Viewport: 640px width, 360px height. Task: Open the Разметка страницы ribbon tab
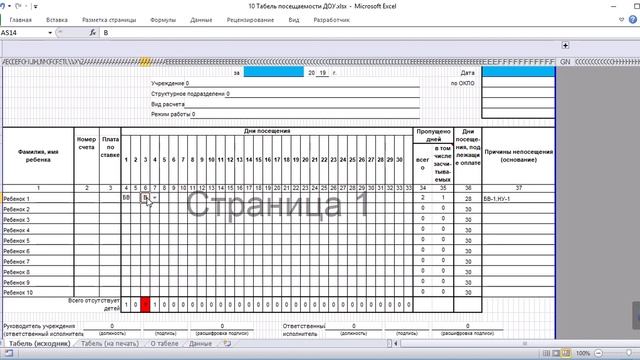[x=109, y=20]
